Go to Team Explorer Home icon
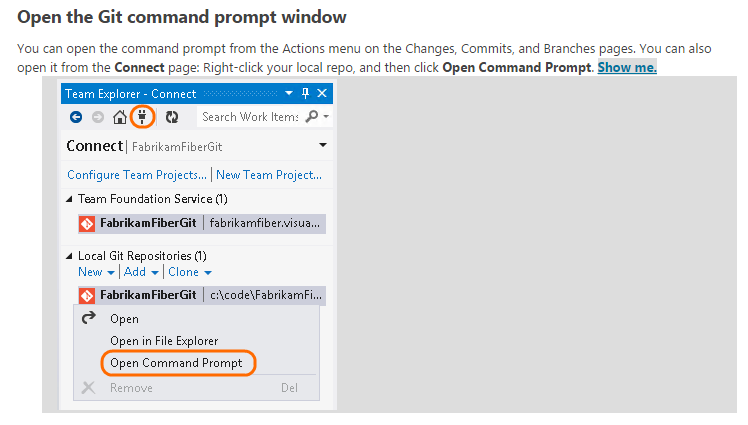748x425 pixels. click(120, 117)
